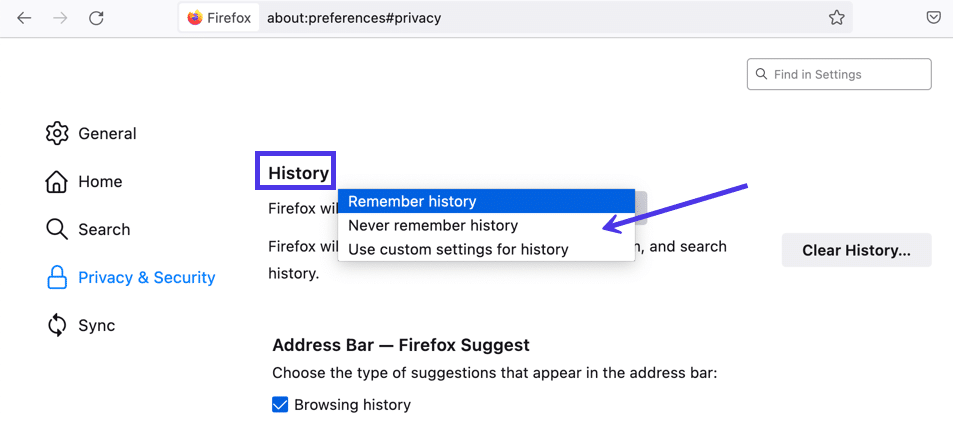Reload the page with refresh icon

(x=96, y=18)
